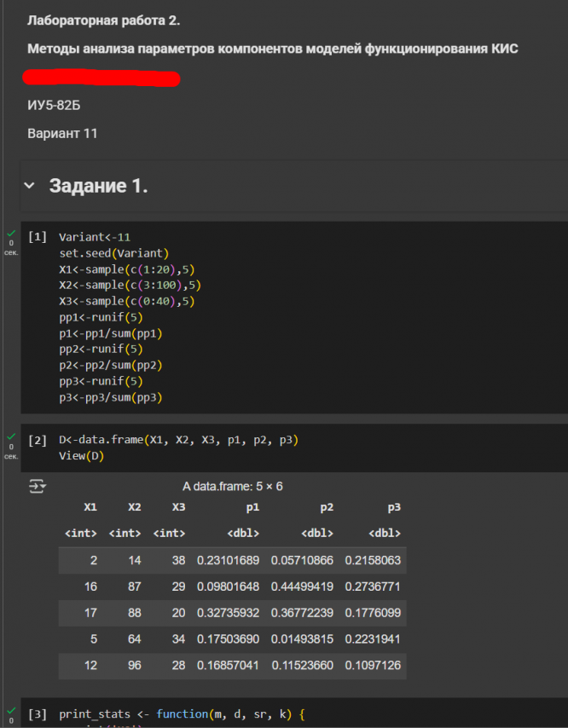Click the output options icon below cell 2

(x=38, y=486)
